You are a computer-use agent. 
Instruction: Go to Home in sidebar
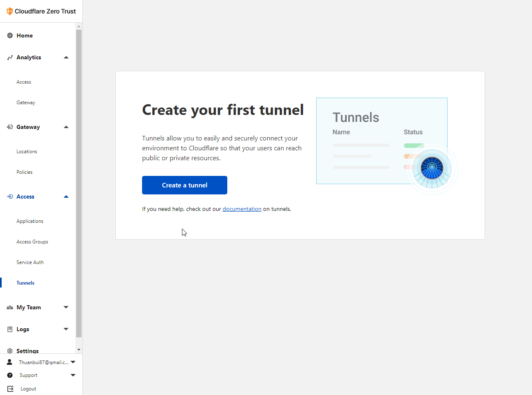(25, 35)
